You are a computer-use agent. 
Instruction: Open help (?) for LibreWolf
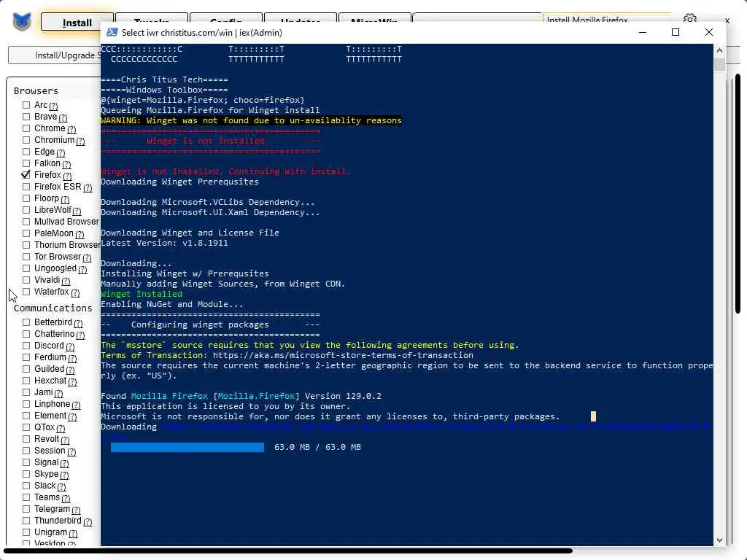click(77, 211)
